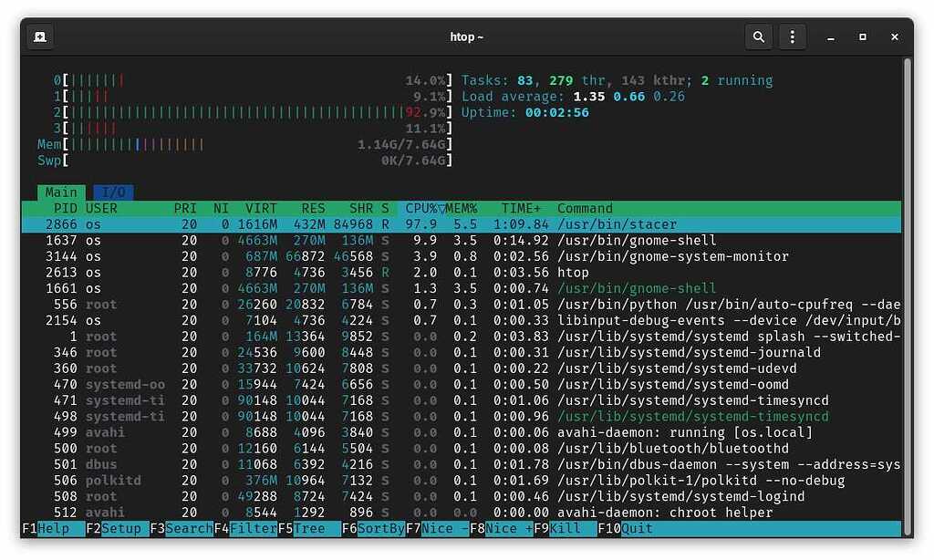Open a new terminal tab
The height and width of the screenshot is (560, 934).
click(37, 36)
